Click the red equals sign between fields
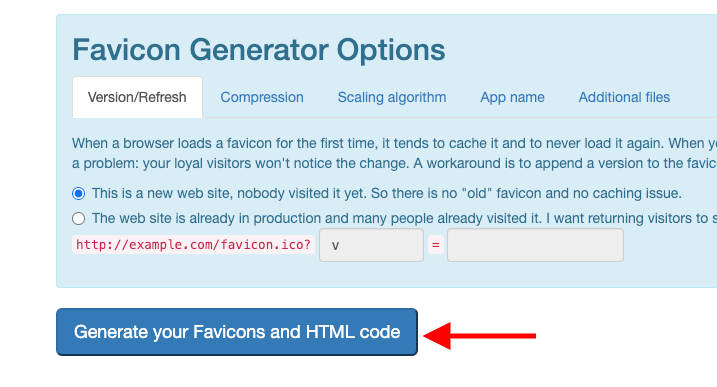The width and height of the screenshot is (717, 387). click(x=436, y=245)
